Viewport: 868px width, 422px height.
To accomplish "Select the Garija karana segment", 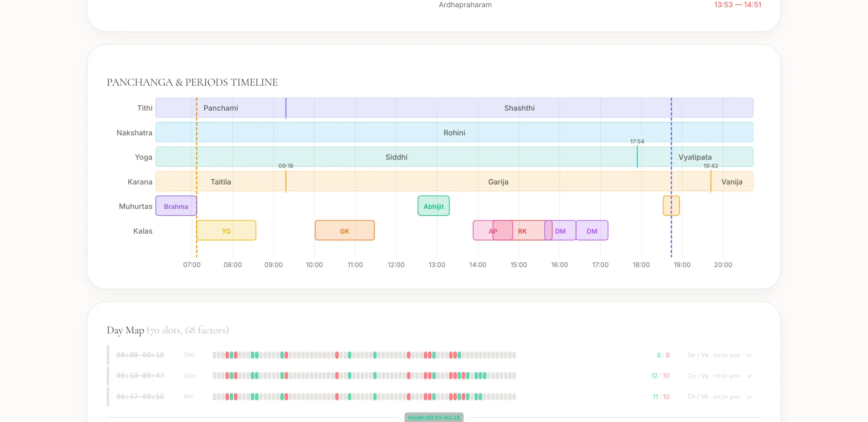I will (x=498, y=182).
